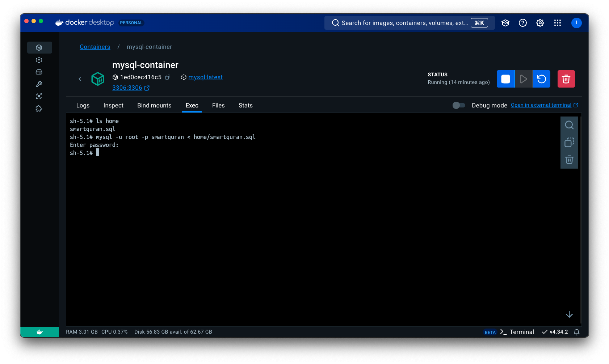
Task: Click the Start play button
Action: tap(524, 79)
